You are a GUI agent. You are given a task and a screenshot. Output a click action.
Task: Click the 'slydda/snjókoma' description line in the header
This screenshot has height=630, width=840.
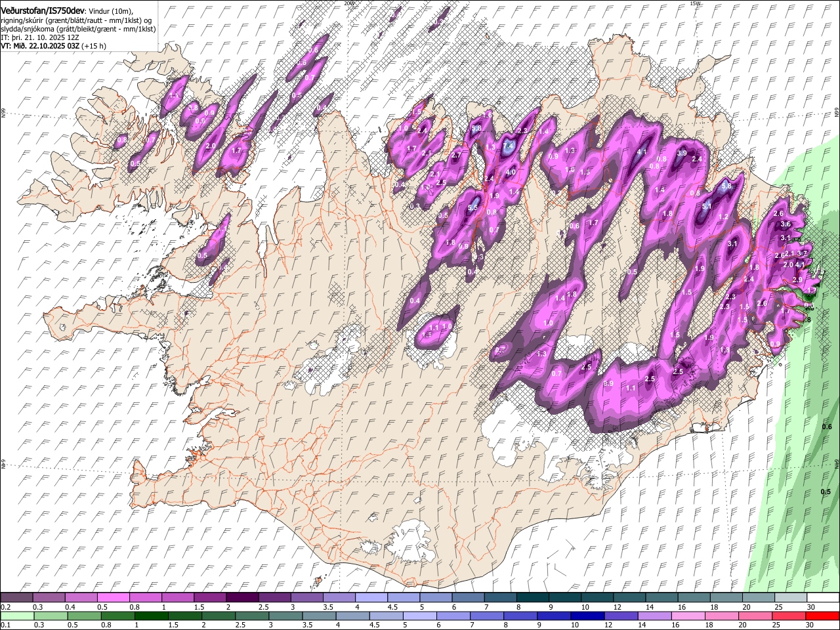coord(78,30)
